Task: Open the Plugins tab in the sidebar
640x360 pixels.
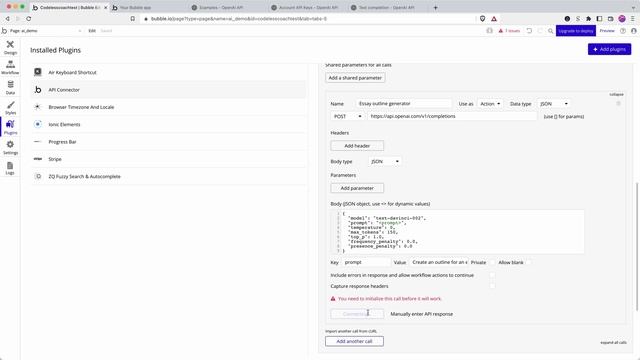Action: pyautogui.click(x=10, y=127)
